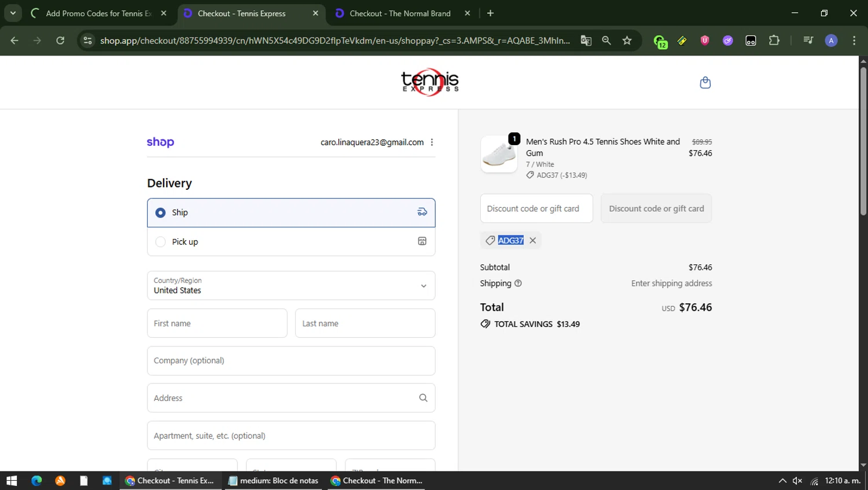
Task: Click the Apartment, suite, etc. field
Action: pyautogui.click(x=291, y=436)
